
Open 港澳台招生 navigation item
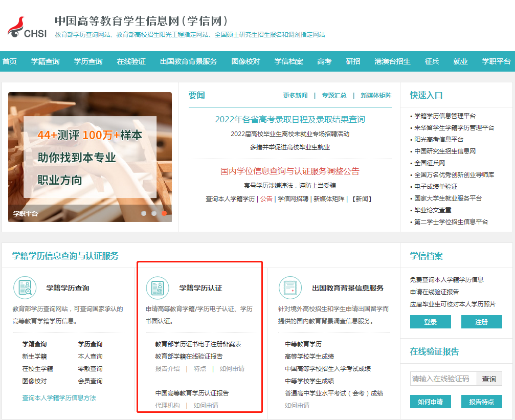pos(392,61)
